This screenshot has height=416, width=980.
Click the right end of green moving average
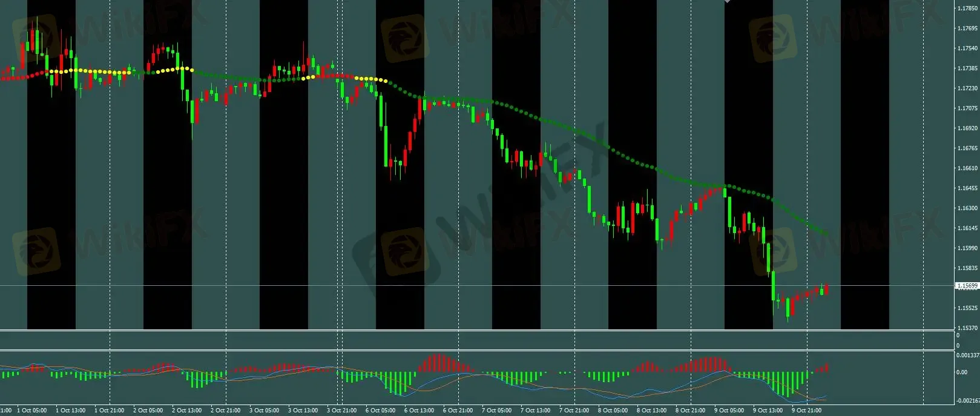coord(826,233)
